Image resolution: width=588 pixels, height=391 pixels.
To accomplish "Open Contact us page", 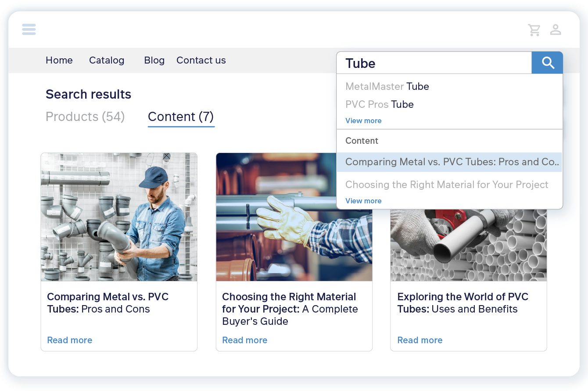I will pyautogui.click(x=201, y=60).
